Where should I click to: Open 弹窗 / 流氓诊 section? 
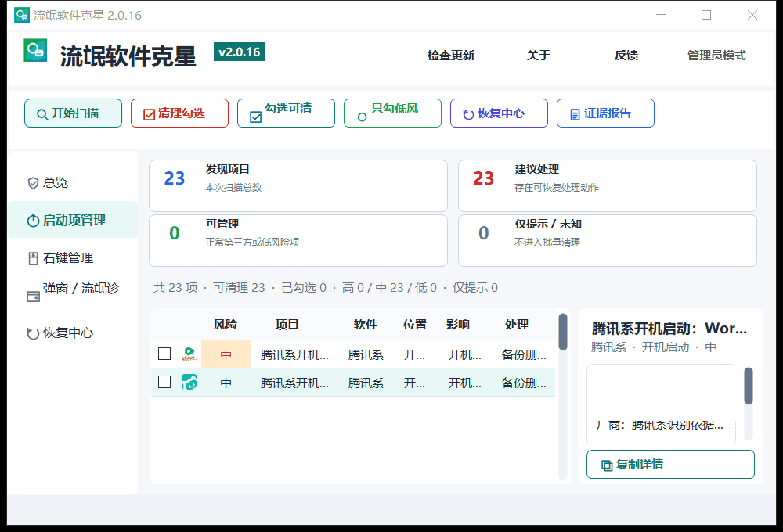click(73, 294)
